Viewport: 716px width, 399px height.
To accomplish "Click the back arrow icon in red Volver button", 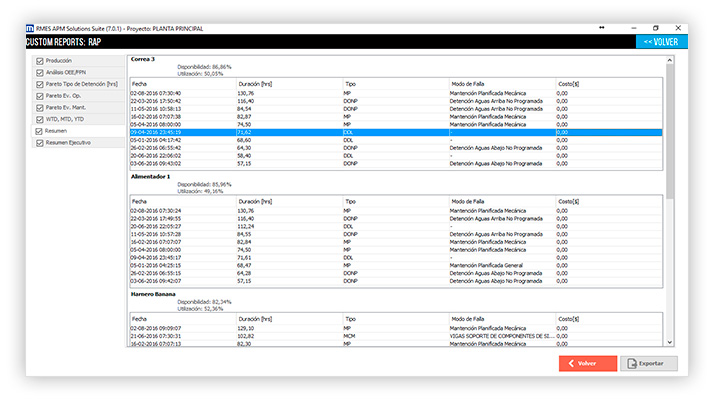I will click(571, 363).
